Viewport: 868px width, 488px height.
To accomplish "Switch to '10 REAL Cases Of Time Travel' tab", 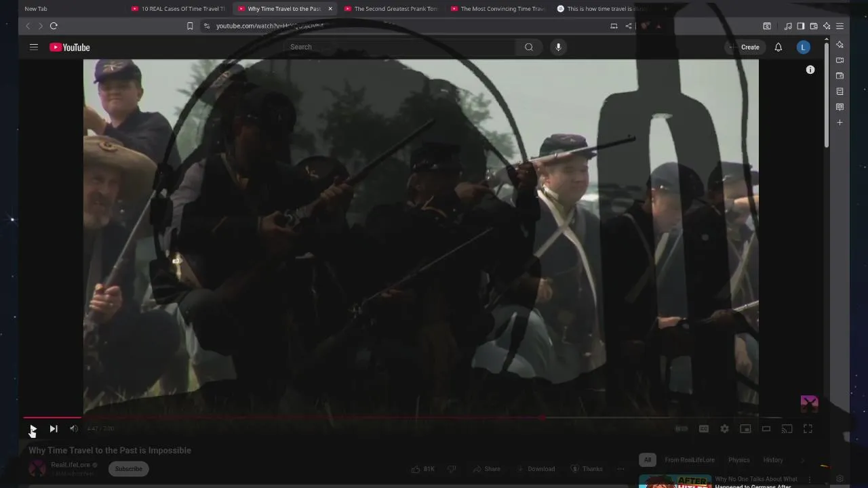I will [x=179, y=9].
